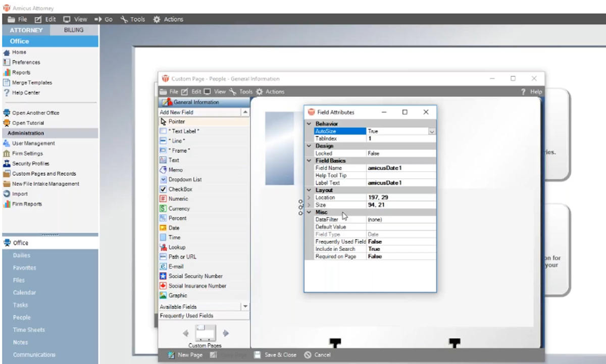Go to the previous custom page

pos(186,333)
